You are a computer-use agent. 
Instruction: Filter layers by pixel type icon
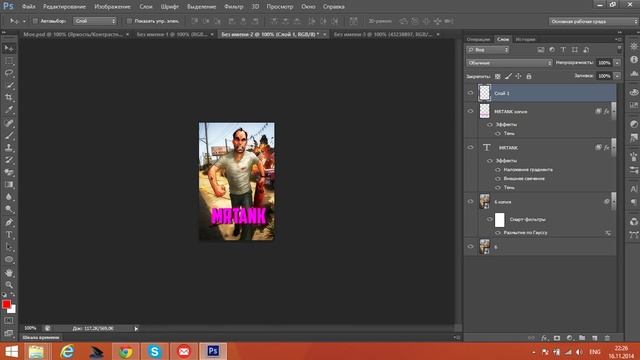[541, 50]
